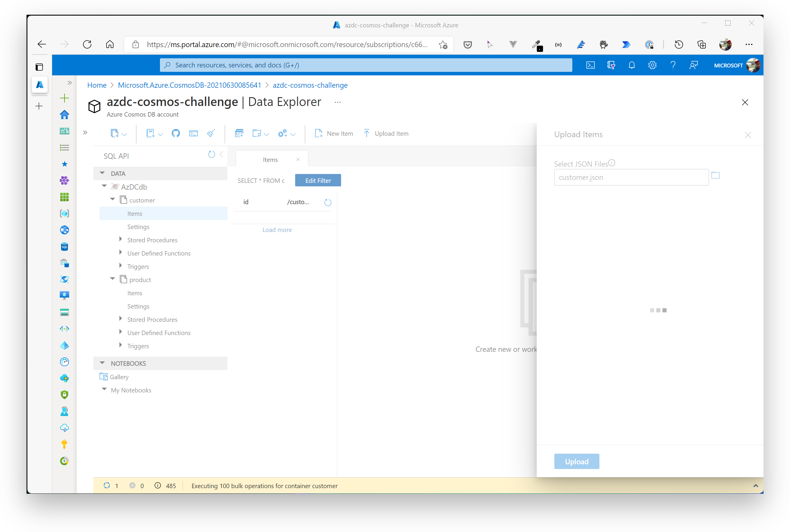The height and width of the screenshot is (532, 790).
Task: Refresh the items grid
Action: 328,203
